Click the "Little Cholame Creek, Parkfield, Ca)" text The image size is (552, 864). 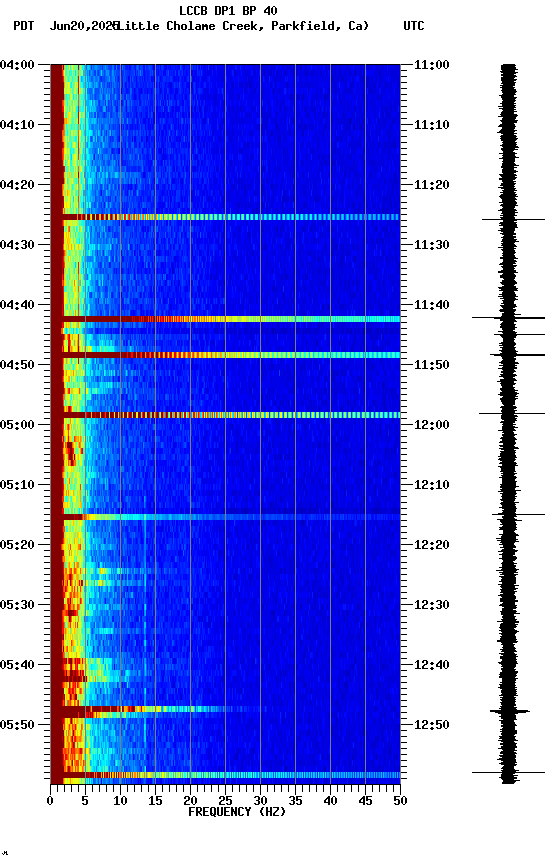243,26
